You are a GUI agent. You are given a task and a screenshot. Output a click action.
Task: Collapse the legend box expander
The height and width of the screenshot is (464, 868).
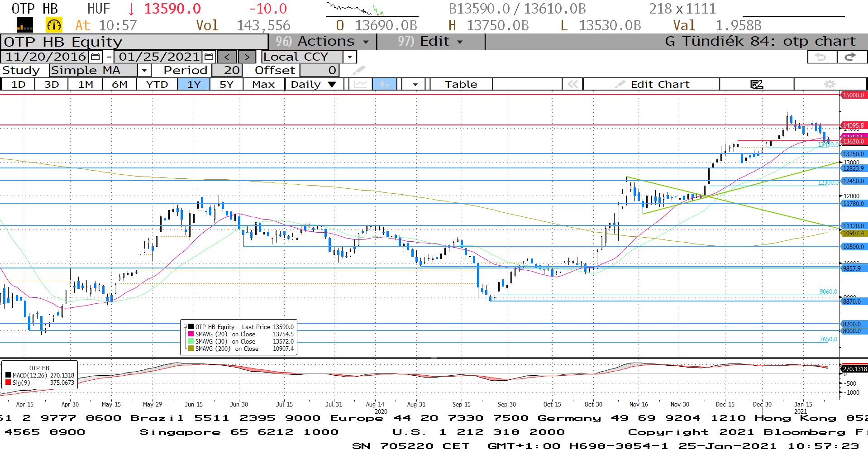(x=185, y=326)
